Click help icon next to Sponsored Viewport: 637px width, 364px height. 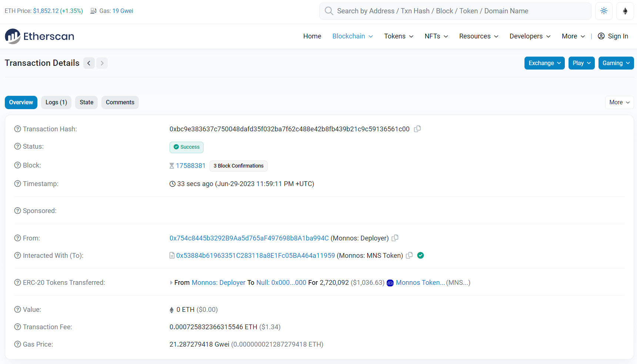(x=17, y=210)
